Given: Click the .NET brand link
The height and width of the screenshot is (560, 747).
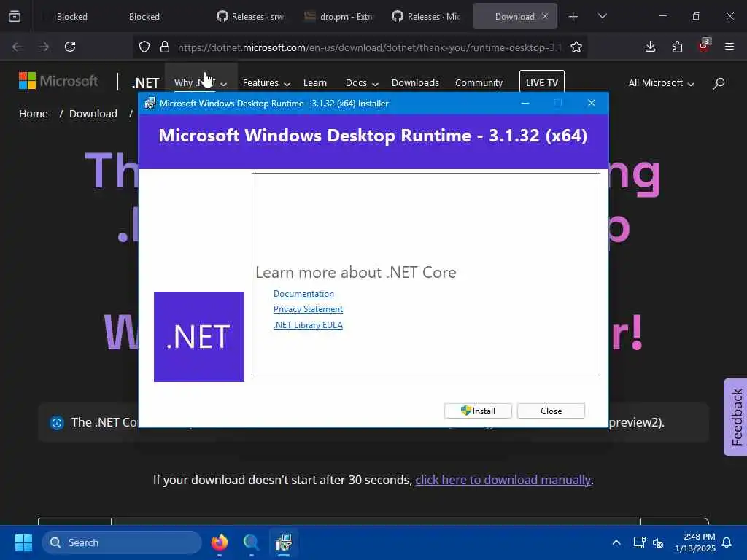Looking at the screenshot, I should (146, 83).
